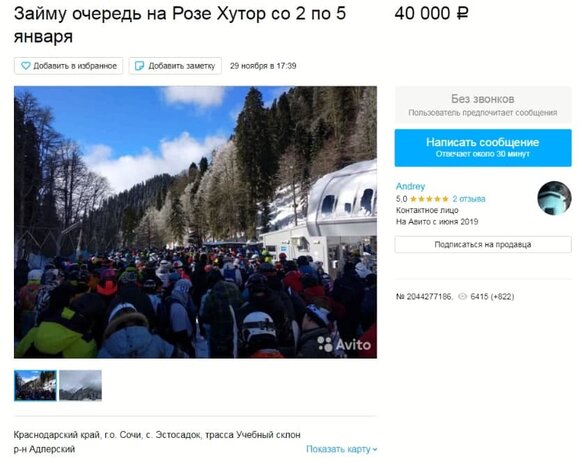Open the main ski queue photo

click(x=195, y=222)
